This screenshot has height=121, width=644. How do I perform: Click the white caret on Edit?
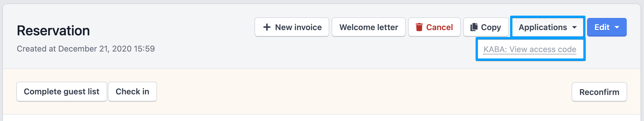coord(617,27)
